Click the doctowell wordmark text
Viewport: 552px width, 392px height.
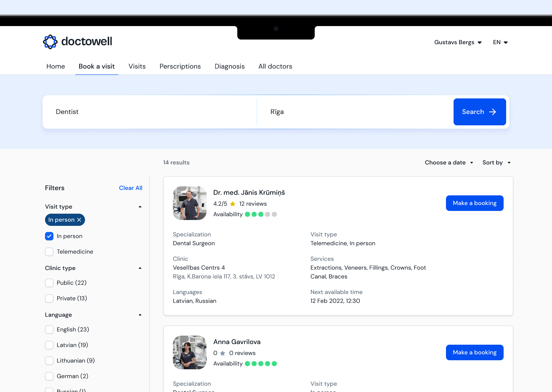pos(87,41)
